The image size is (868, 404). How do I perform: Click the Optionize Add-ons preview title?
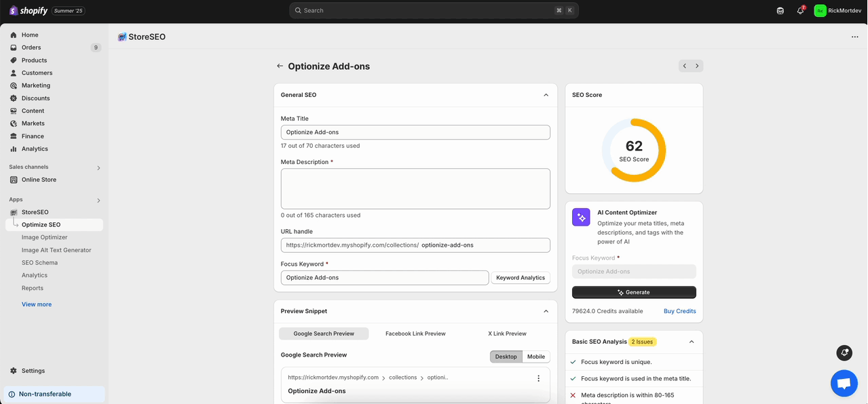tap(317, 391)
